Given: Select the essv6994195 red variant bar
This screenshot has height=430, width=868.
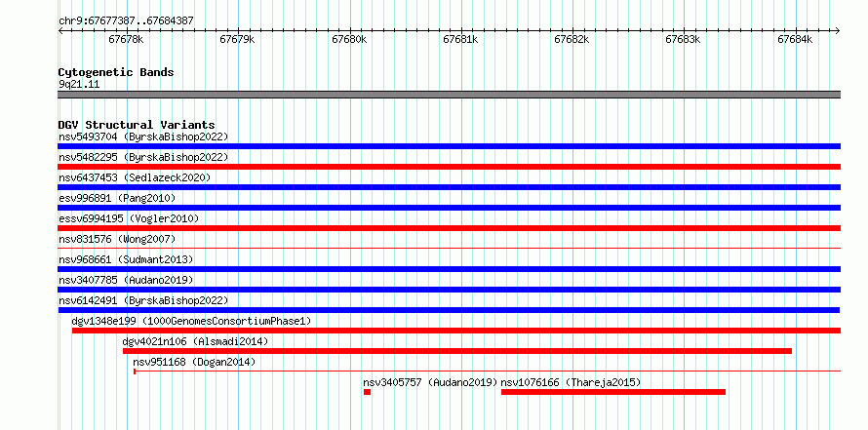Looking at the screenshot, I should (449, 228).
